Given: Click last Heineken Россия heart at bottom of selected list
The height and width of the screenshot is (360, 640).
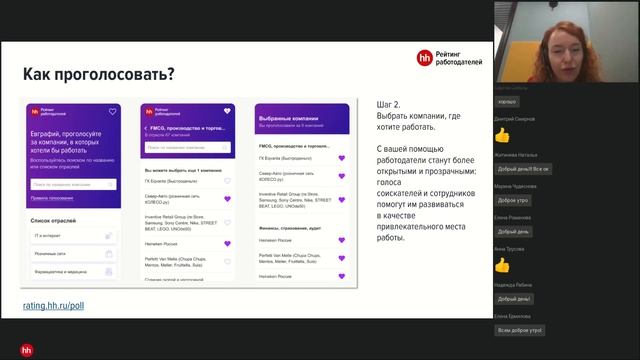Looking at the screenshot, I should [342, 276].
